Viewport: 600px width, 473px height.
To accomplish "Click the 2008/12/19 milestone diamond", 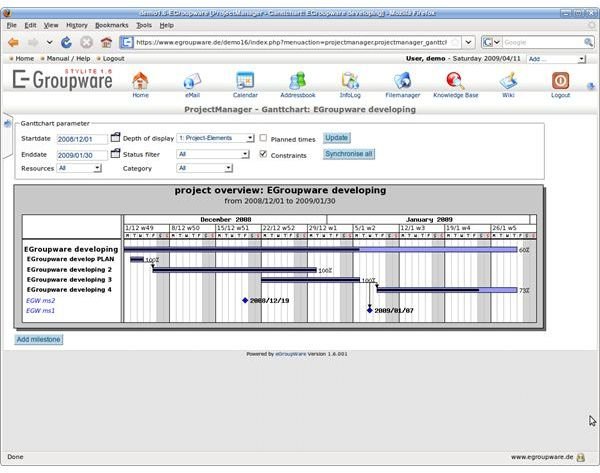I will click(x=245, y=300).
